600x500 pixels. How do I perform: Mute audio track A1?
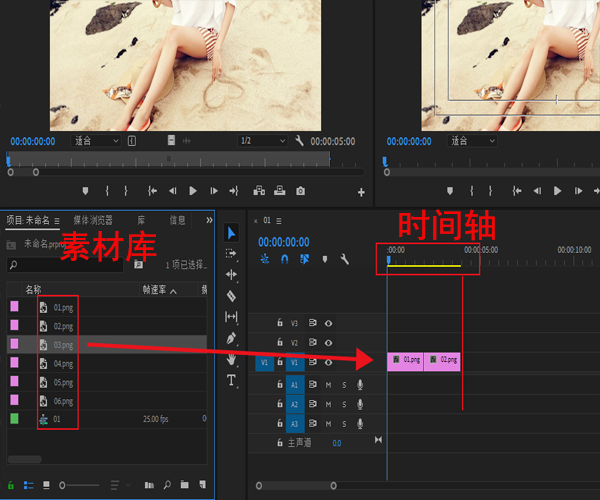coord(327,384)
